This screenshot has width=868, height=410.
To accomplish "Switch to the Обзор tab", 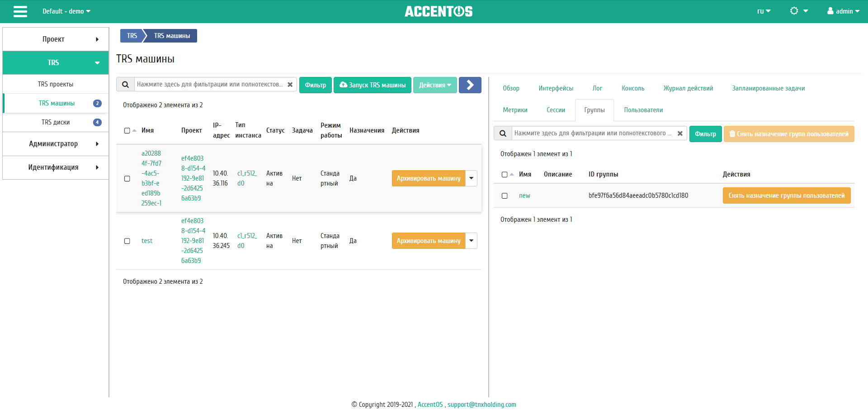I will click(x=511, y=88).
